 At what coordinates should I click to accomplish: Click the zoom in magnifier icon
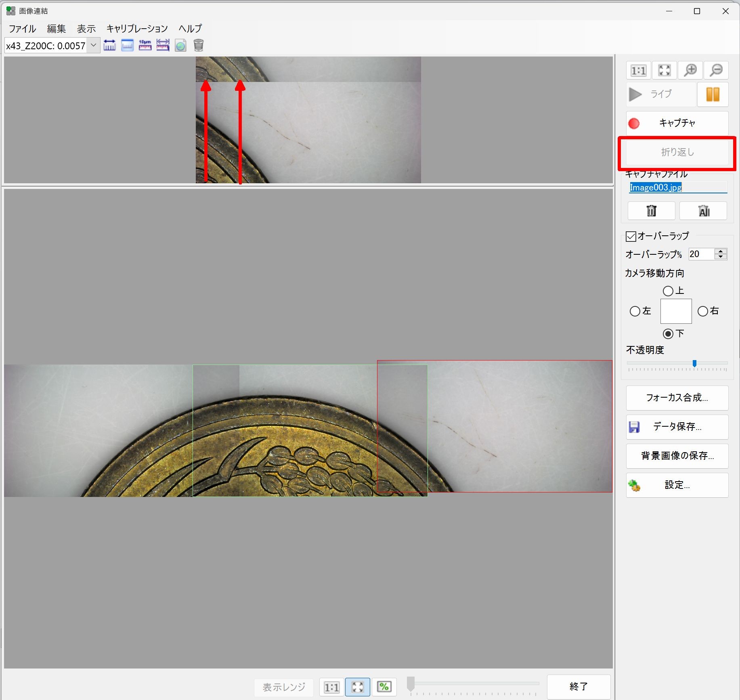coord(690,71)
